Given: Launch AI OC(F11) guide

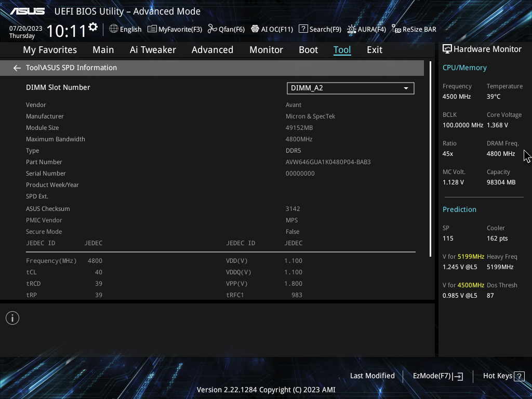Looking at the screenshot, I should [272, 29].
